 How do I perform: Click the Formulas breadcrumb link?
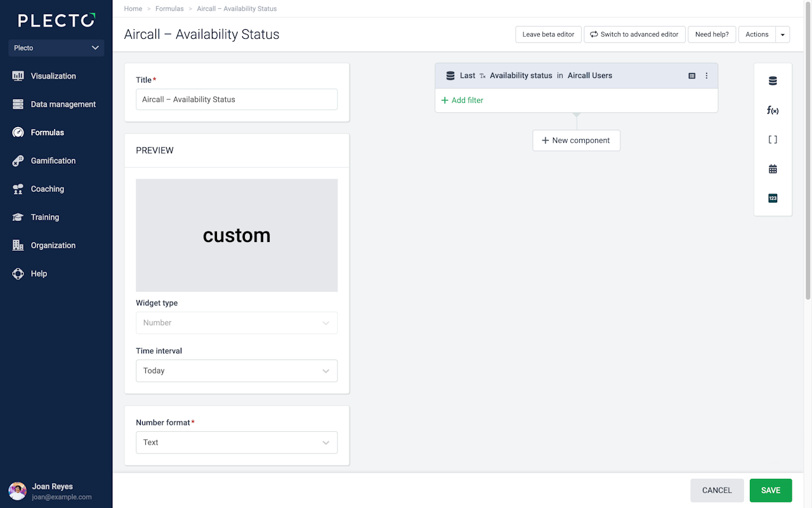169,9
